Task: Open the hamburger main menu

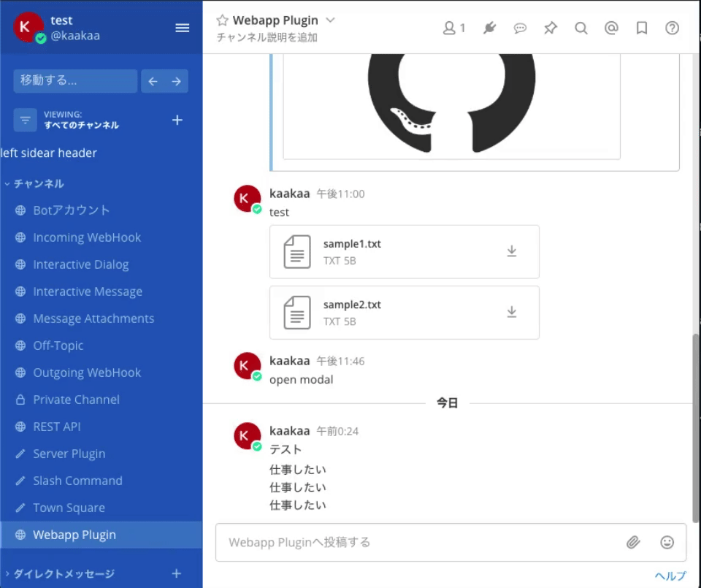Action: 182,28
